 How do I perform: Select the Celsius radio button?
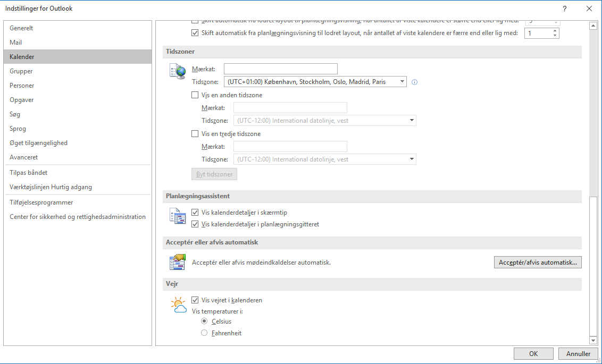coord(204,321)
